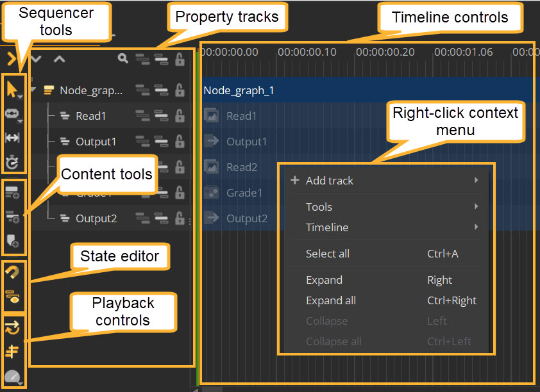Toggle the lock on Read1 track

click(x=180, y=116)
